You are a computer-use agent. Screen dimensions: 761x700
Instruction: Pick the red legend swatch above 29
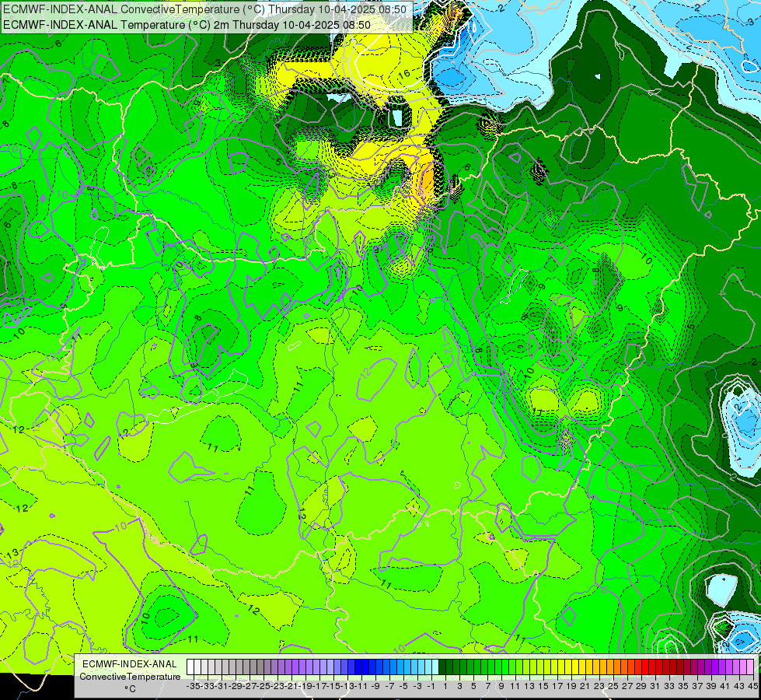[x=638, y=667]
